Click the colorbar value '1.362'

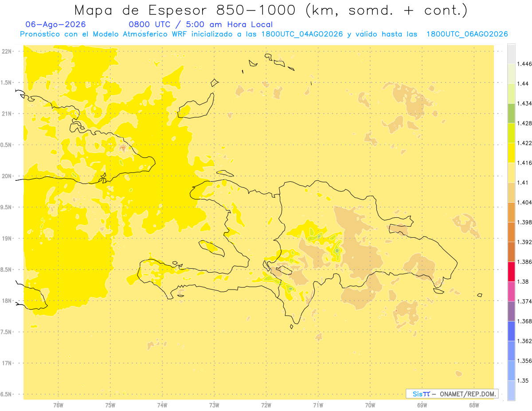coord(525,341)
